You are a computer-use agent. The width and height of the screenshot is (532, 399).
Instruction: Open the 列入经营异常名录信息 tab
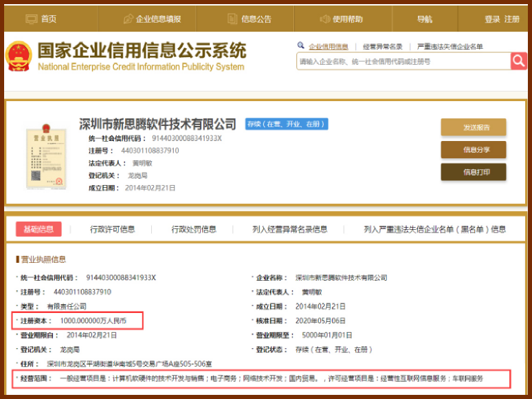point(289,229)
